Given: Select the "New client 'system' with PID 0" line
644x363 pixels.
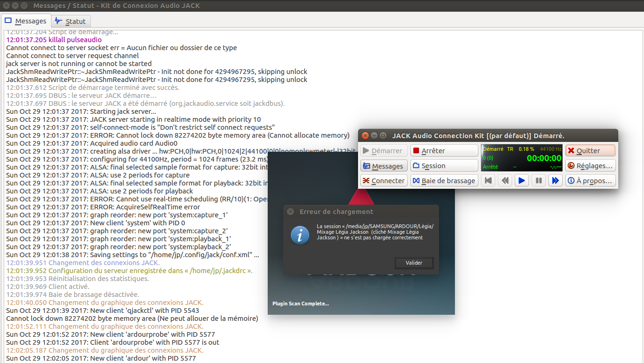Looking at the screenshot, I should pyautogui.click(x=95, y=223).
